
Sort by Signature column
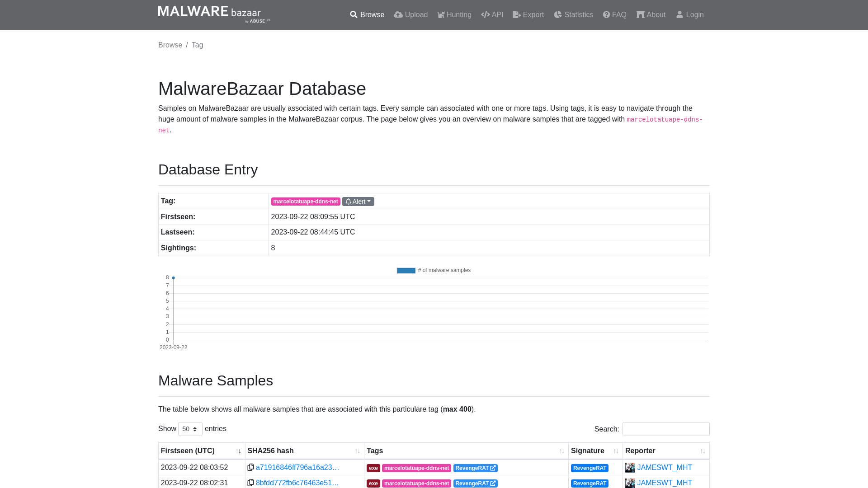click(x=595, y=451)
